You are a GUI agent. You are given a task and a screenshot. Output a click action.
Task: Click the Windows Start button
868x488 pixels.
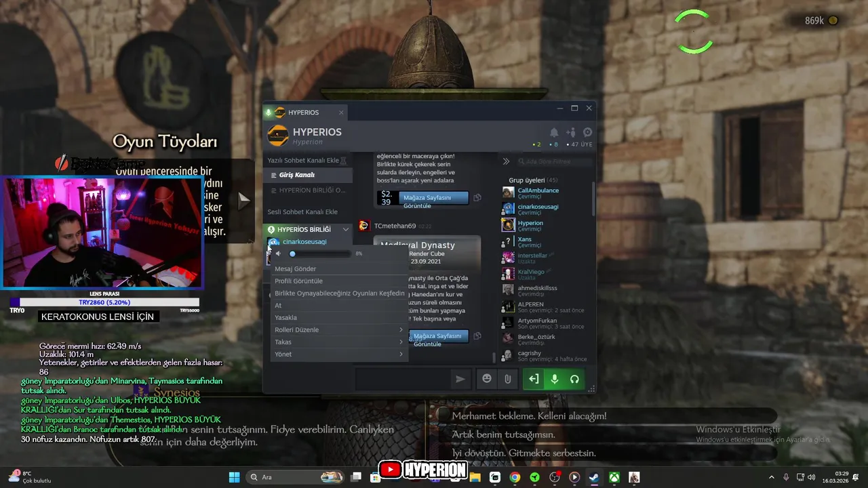coord(234,477)
